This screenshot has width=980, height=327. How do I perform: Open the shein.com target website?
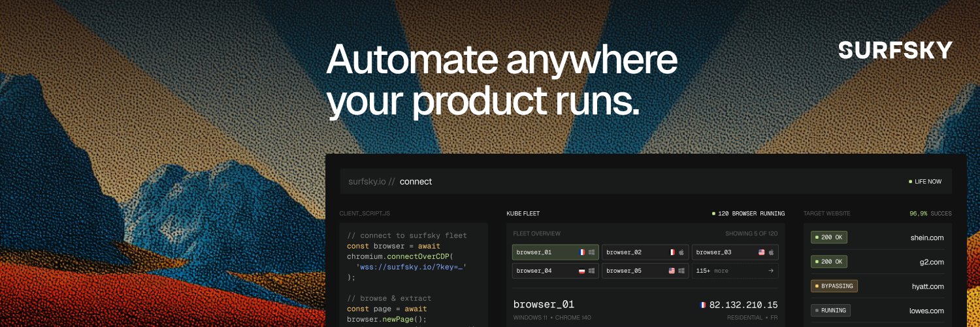pos(927,237)
